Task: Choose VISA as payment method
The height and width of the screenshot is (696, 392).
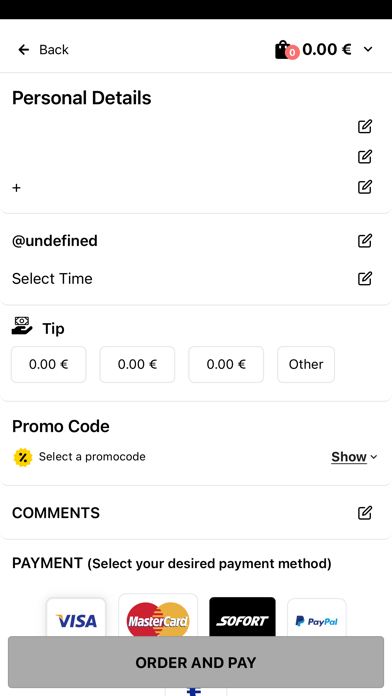Action: point(76,617)
